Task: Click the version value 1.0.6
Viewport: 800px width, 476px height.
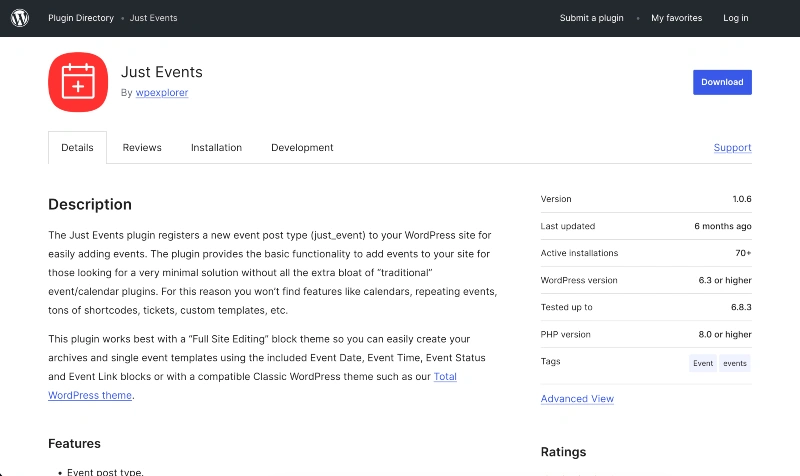Action: point(742,199)
